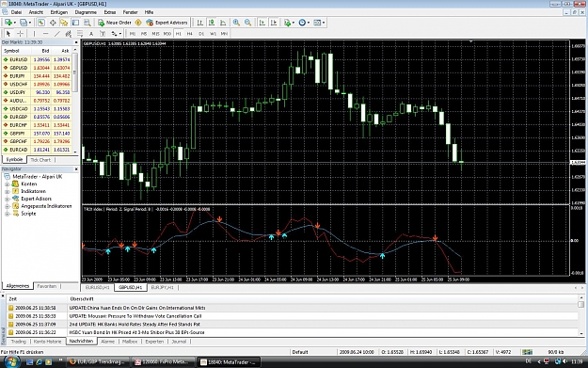The image size is (588, 368).
Task: Open the new chart dropdown arrow
Action: click(x=14, y=23)
